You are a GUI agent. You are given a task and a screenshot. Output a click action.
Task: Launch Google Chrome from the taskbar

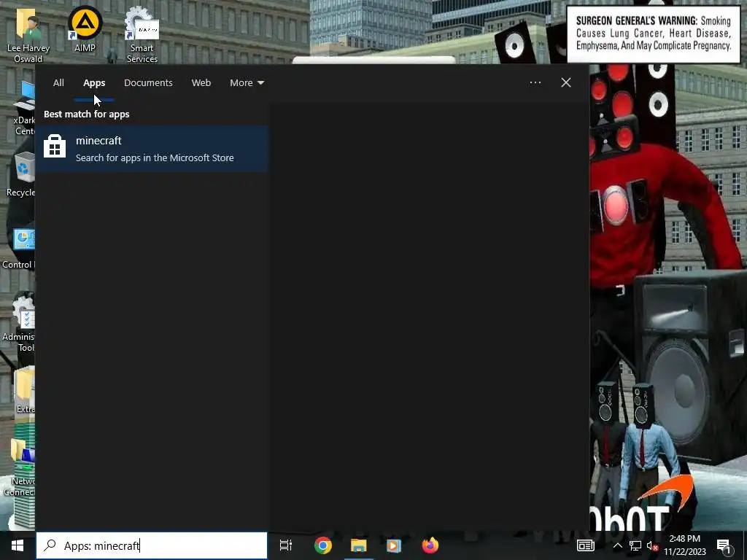[x=323, y=545]
